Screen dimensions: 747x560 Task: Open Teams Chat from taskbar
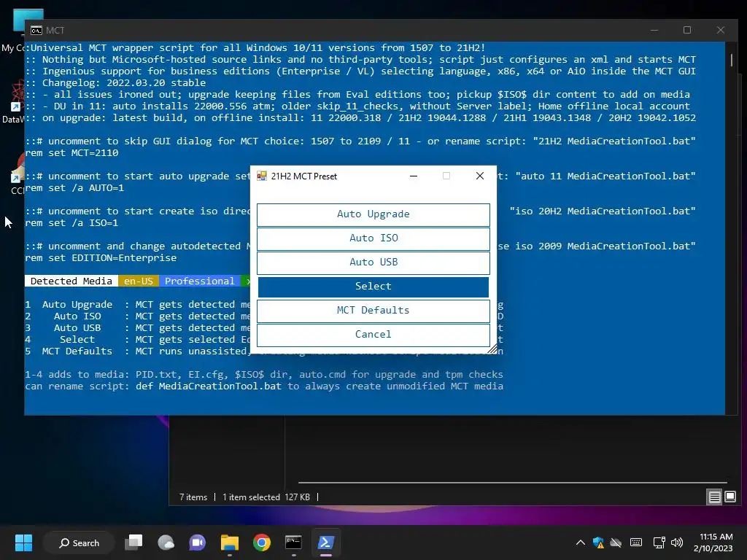coord(197,542)
